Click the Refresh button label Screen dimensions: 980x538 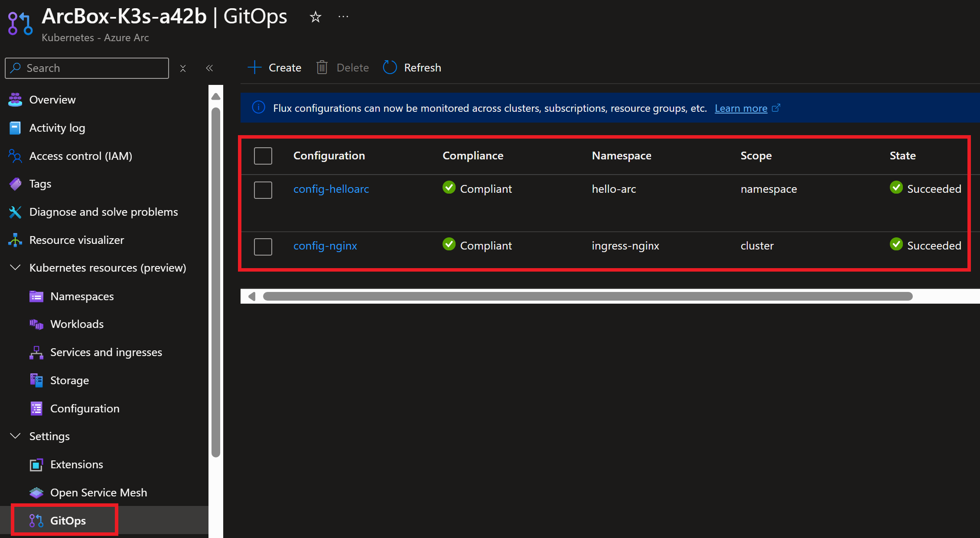423,68
